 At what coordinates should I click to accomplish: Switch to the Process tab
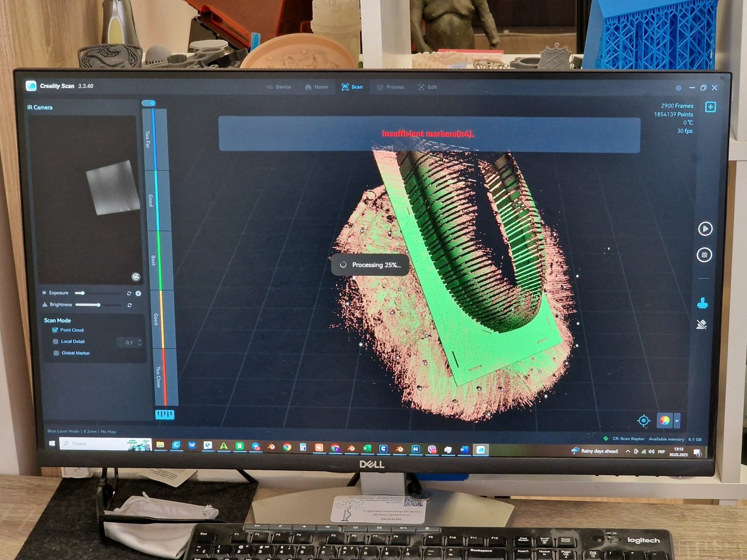click(390, 87)
